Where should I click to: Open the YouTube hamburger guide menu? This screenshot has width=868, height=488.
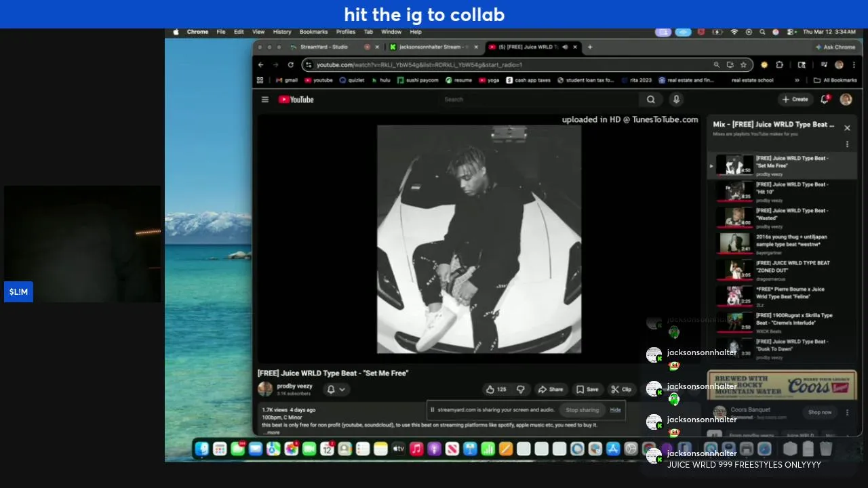point(265,100)
